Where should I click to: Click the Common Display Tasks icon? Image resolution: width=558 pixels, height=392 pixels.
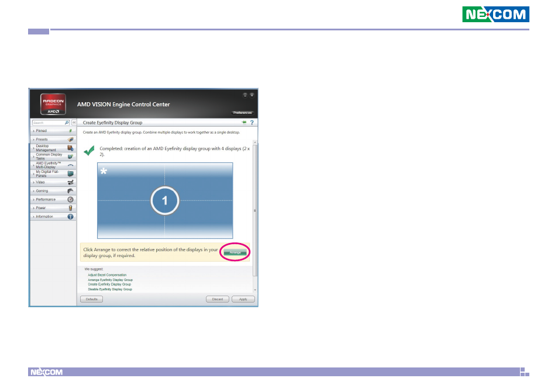[x=70, y=157]
